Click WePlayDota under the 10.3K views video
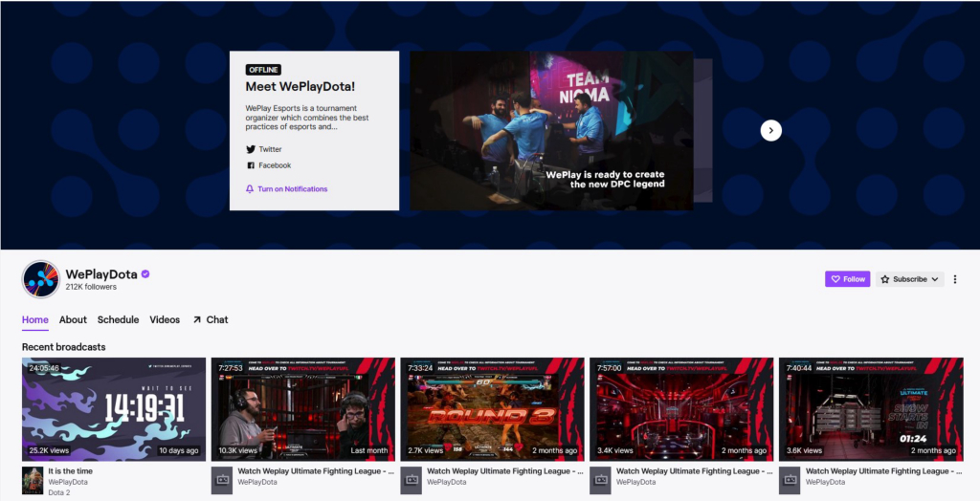Screen dimensions: 980x501 click(257, 482)
